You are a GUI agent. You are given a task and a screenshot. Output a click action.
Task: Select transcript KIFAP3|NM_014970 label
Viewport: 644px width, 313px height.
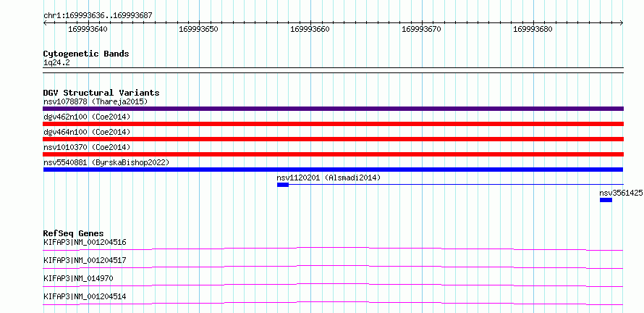click(78, 278)
